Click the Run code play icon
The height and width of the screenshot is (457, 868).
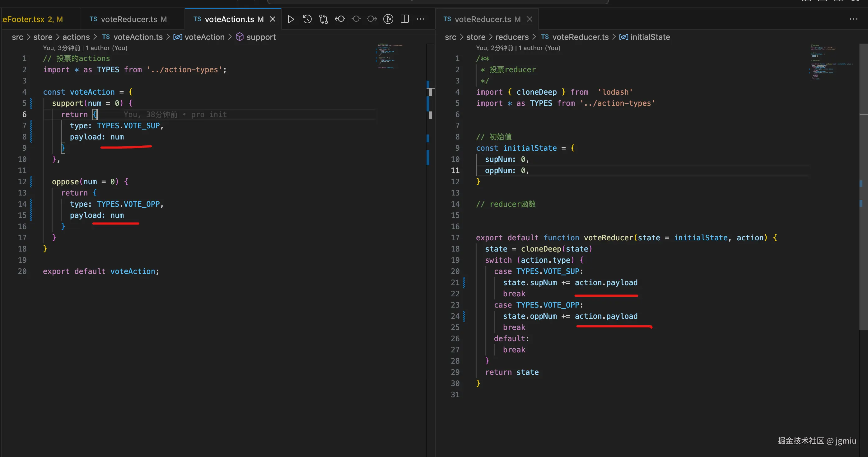291,19
